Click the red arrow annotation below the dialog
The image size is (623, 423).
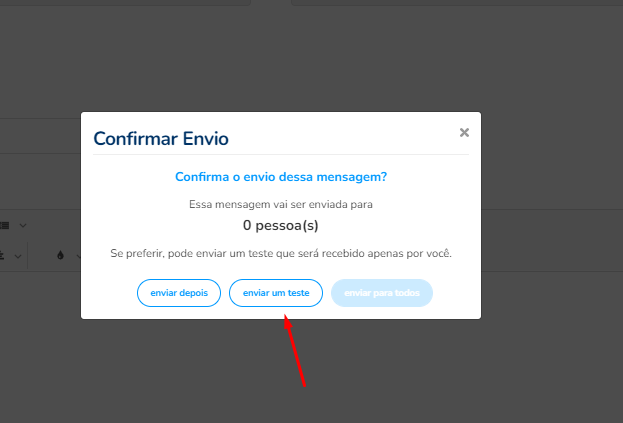point(294,350)
